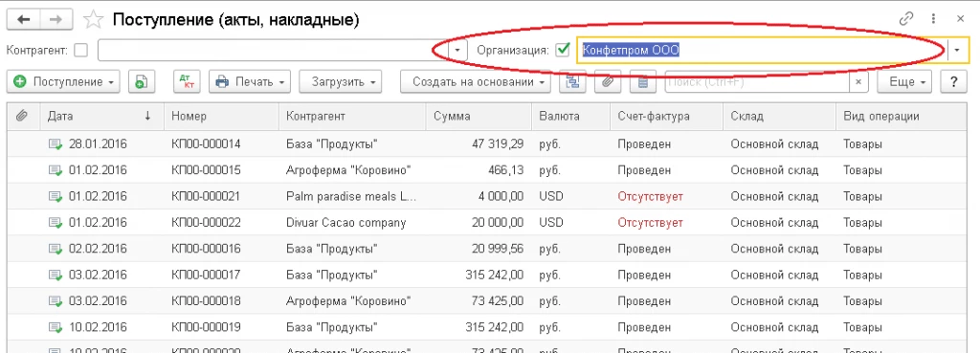Viewport: 980px width, 353px height.
Task: Sort by the Дата column header
Action: (x=101, y=116)
